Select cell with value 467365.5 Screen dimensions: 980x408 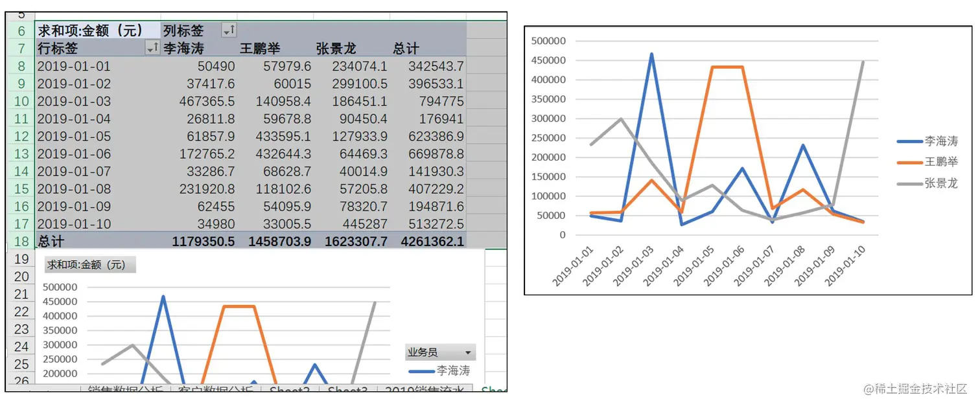[x=207, y=101]
